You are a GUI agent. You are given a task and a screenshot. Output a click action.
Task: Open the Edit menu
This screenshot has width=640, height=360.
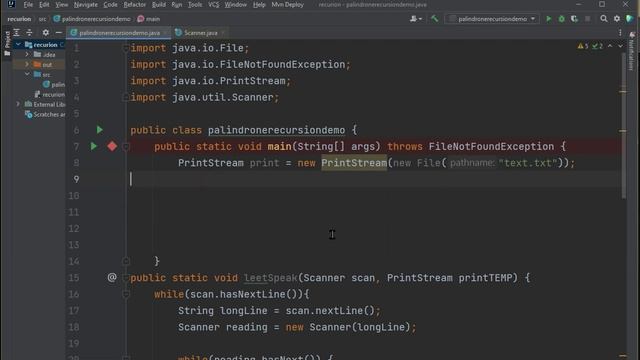(44, 5)
